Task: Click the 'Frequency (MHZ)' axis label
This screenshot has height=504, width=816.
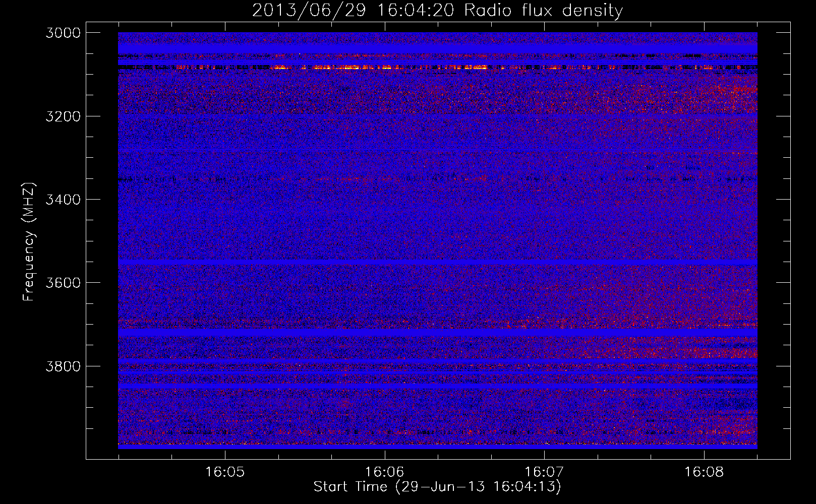Action: click(29, 242)
